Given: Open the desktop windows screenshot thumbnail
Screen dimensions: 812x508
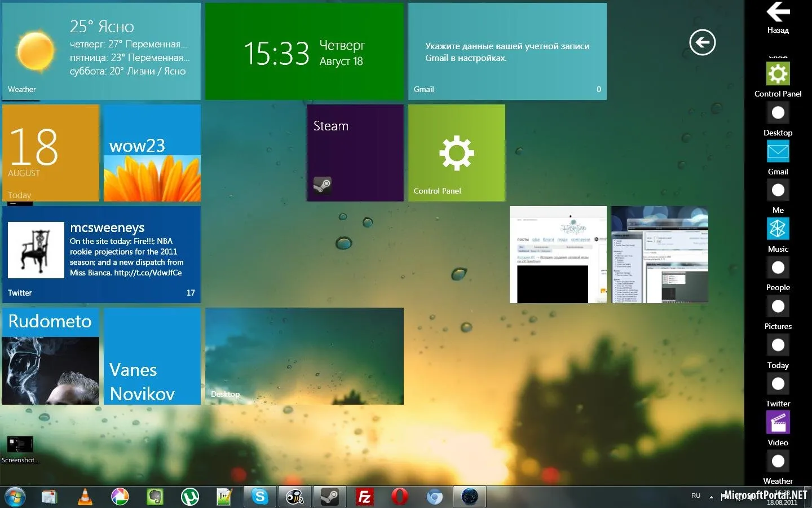Looking at the screenshot, I should pyautogui.click(x=660, y=255).
